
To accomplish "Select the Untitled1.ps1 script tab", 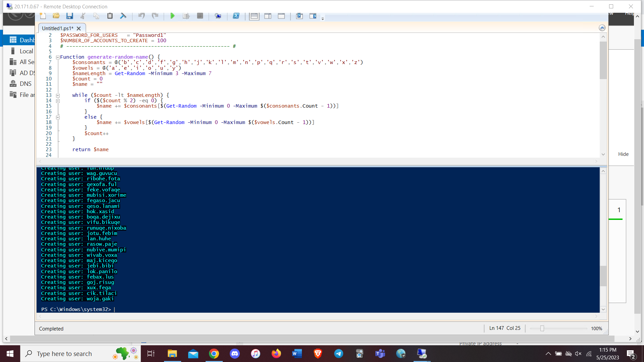I will [x=57, y=28].
